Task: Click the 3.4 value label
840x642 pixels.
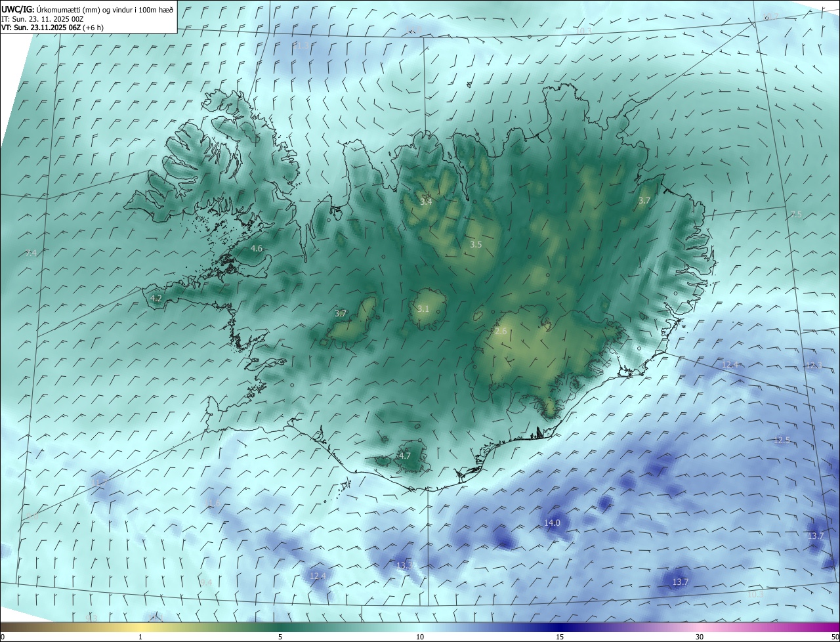Action: tap(426, 202)
